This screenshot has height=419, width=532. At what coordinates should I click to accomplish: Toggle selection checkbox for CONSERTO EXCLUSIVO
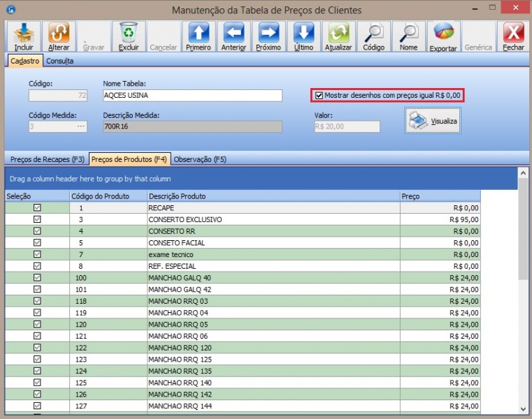coord(37,219)
